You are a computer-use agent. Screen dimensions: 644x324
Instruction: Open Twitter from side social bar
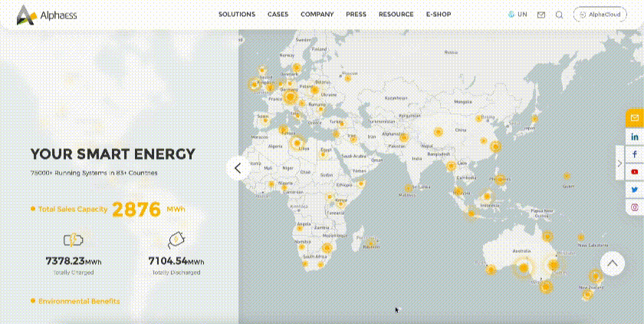pyautogui.click(x=635, y=190)
